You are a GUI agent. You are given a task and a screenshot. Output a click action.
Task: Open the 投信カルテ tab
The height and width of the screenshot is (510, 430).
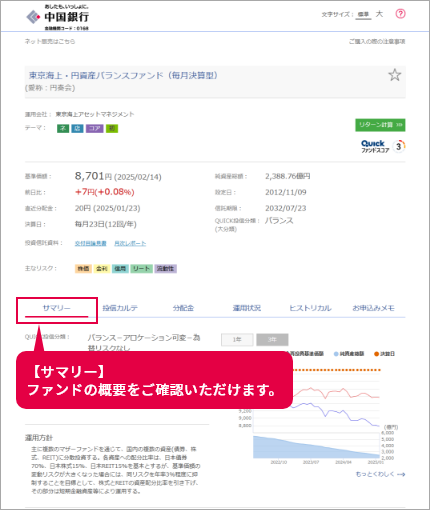click(120, 308)
